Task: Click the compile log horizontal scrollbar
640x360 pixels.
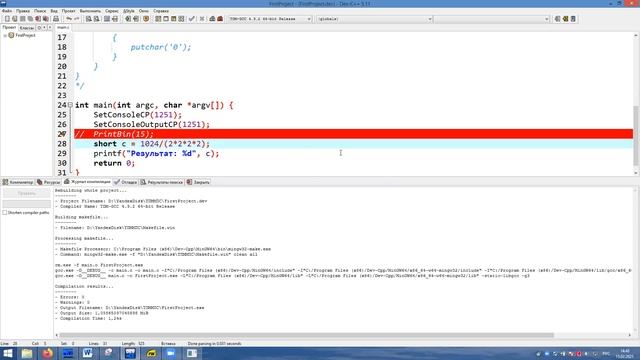Action: coord(306,335)
